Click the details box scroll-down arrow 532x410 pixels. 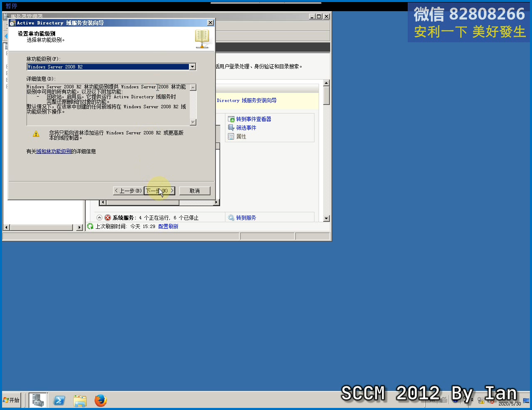tap(193, 122)
